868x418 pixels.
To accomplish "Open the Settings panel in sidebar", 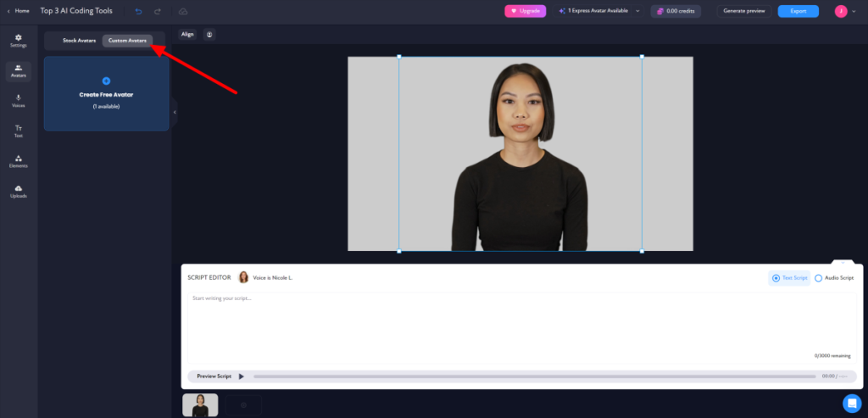I will (19, 41).
